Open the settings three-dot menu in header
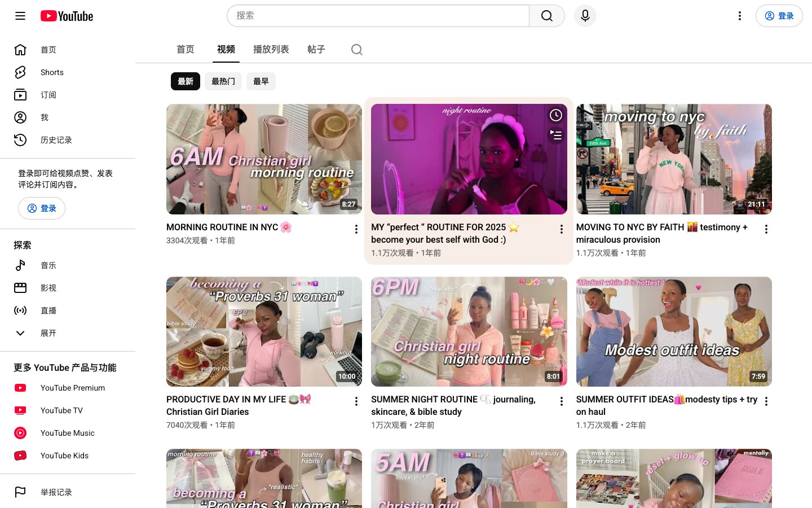 coord(740,16)
